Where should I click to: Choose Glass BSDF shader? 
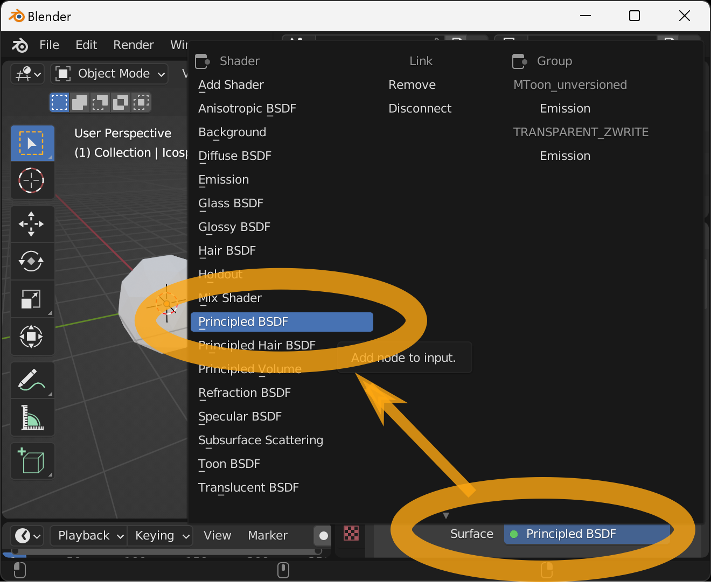click(x=231, y=204)
